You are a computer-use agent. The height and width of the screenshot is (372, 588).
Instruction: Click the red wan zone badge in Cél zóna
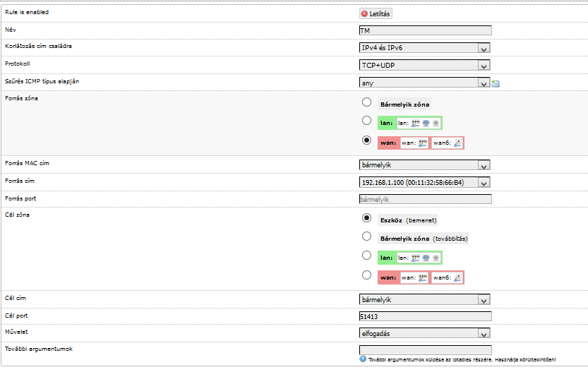pos(421,278)
